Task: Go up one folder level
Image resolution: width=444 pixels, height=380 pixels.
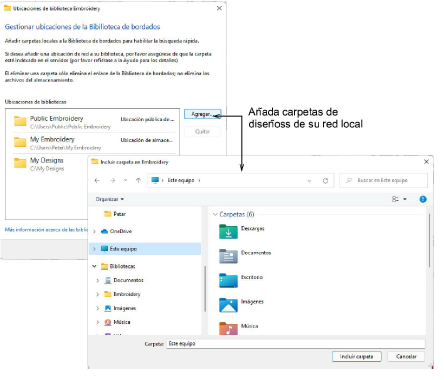Action: tap(138, 180)
